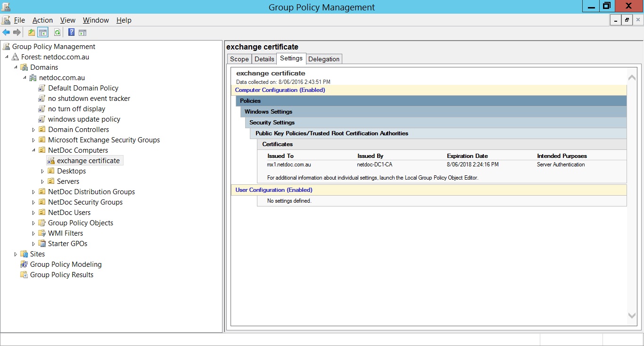This screenshot has width=644, height=346.
Task: Expand the Sites tree node
Action: tap(16, 254)
